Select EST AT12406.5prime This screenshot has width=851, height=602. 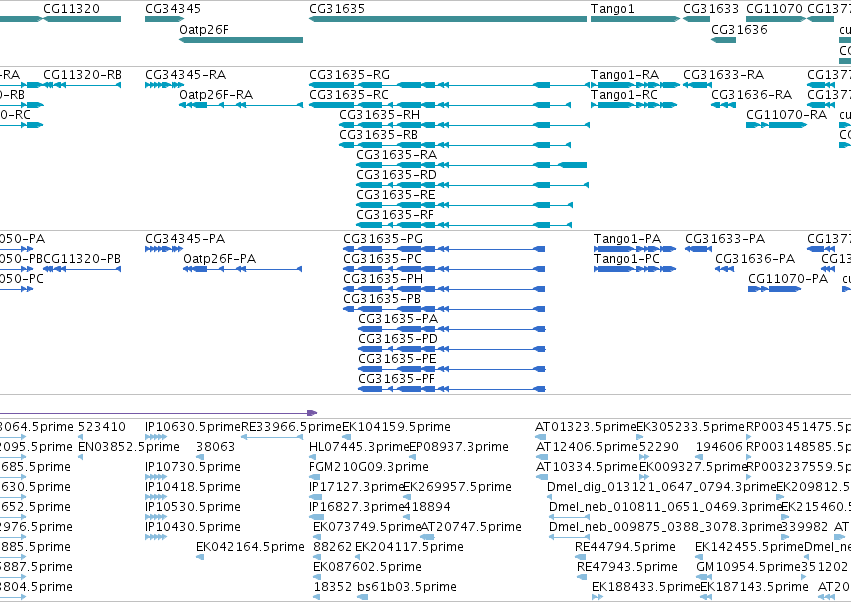pyautogui.click(x=541, y=457)
